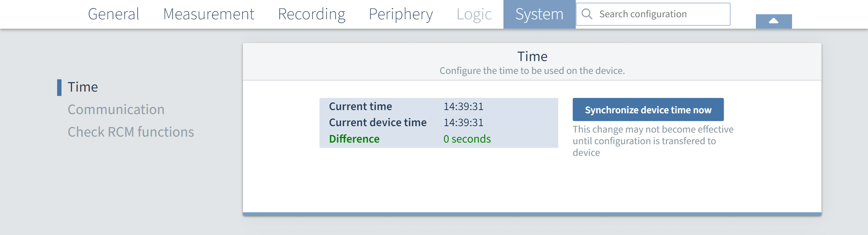This screenshot has height=235, width=868.
Task: Click the search magnifier icon
Action: coord(587,14)
